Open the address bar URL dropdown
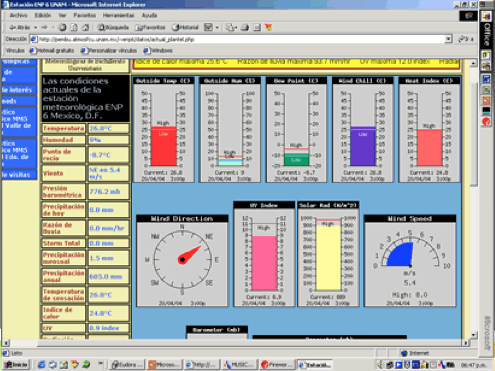Viewport: 495px width, 371px height. [448, 39]
